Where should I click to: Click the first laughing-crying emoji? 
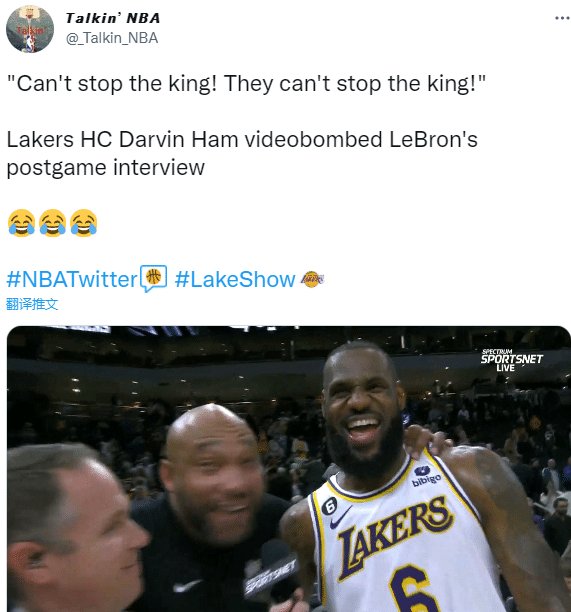[21, 223]
